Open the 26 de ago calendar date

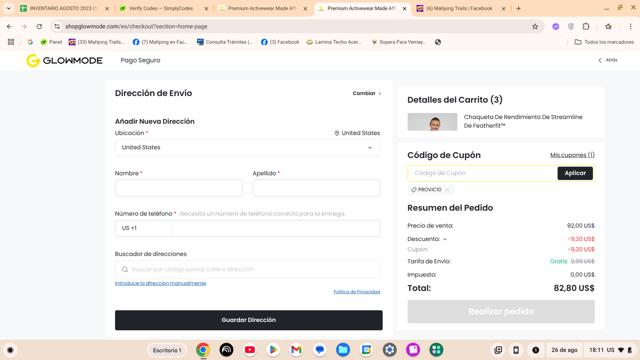[564, 350]
